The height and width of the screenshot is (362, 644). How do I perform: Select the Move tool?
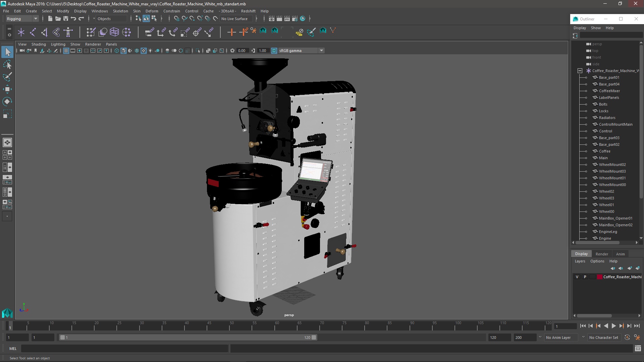pos(7,89)
